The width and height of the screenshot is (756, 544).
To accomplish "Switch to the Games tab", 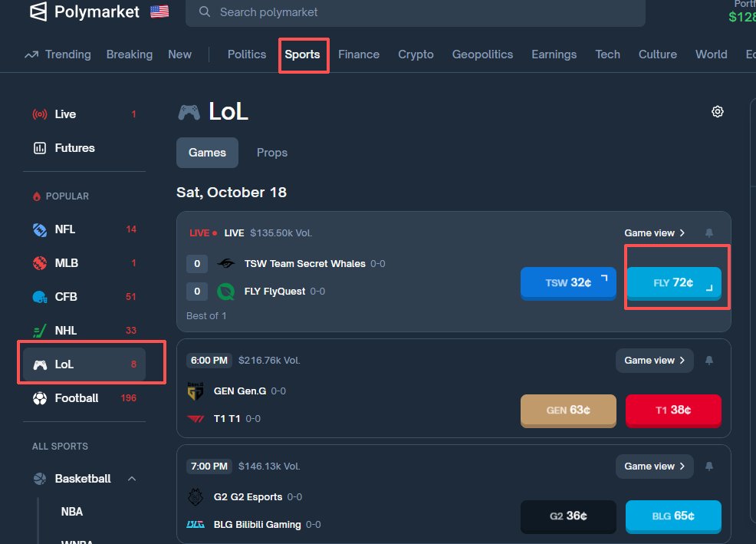I will click(207, 153).
